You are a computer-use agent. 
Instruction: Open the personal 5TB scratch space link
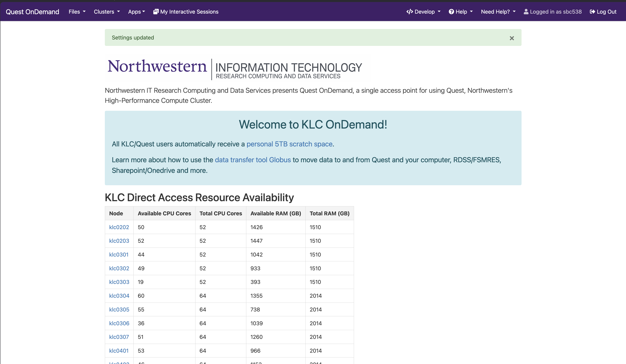[289, 144]
